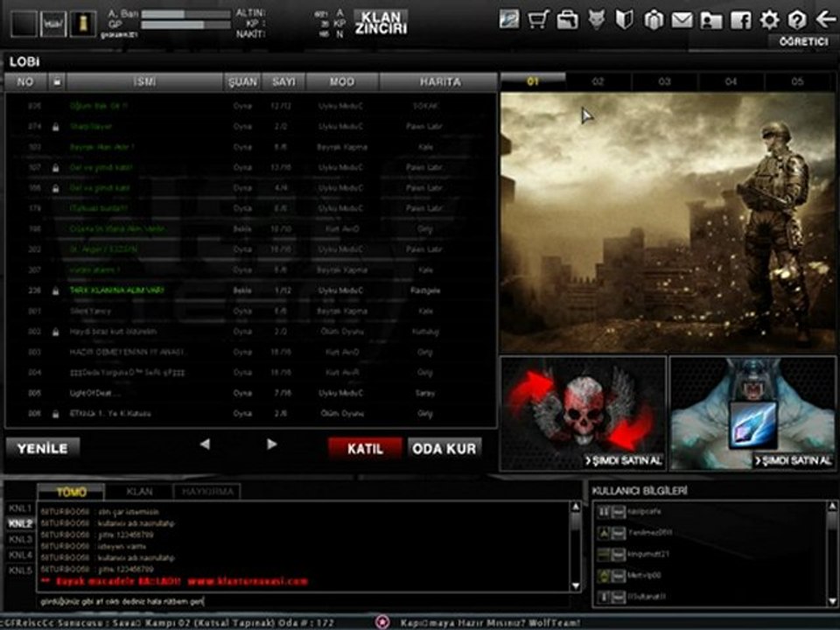Open the mail envelope icon
Screen dimensions: 840x630
682,20
